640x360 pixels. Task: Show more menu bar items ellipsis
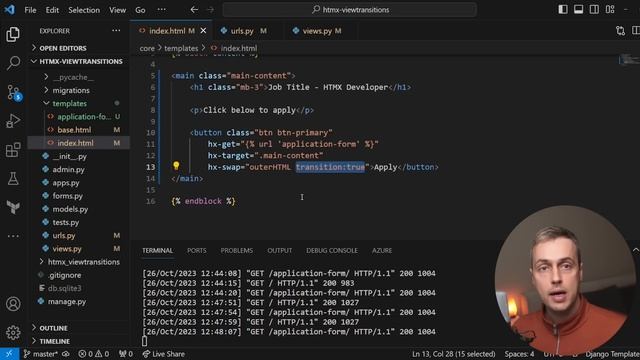pos(162,10)
